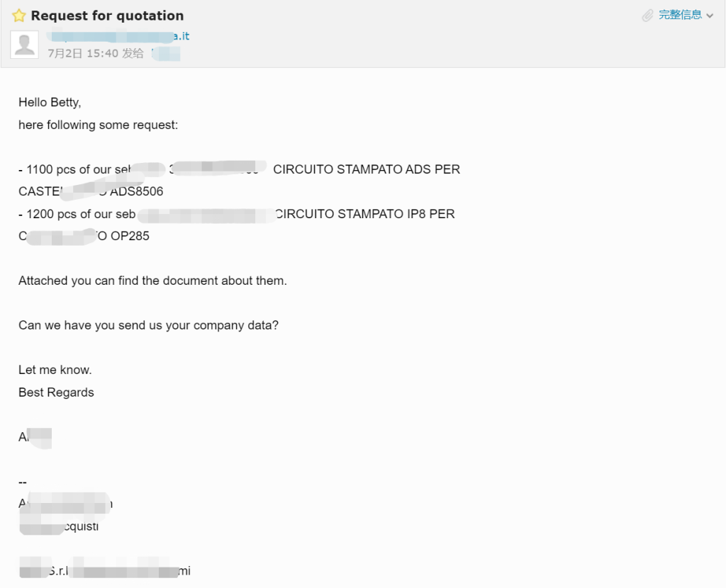The width and height of the screenshot is (726, 588).
Task: Click the Let me know line
Action: tap(55, 370)
